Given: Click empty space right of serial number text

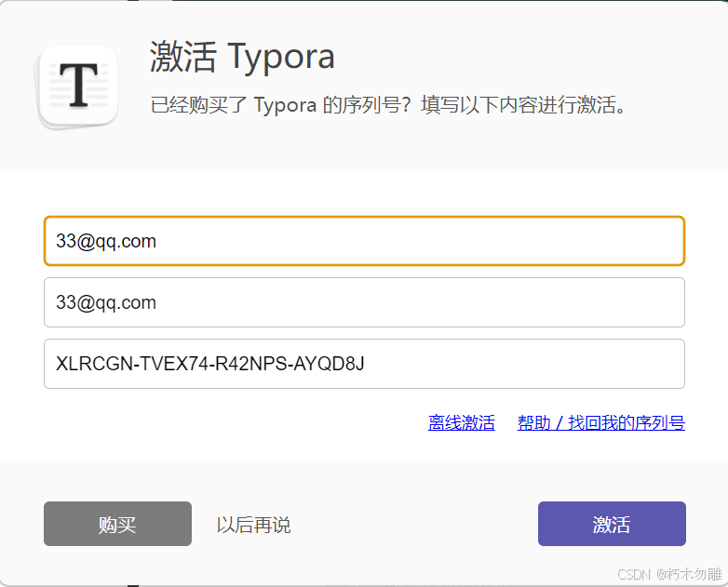Looking at the screenshot, I should coord(521,364).
